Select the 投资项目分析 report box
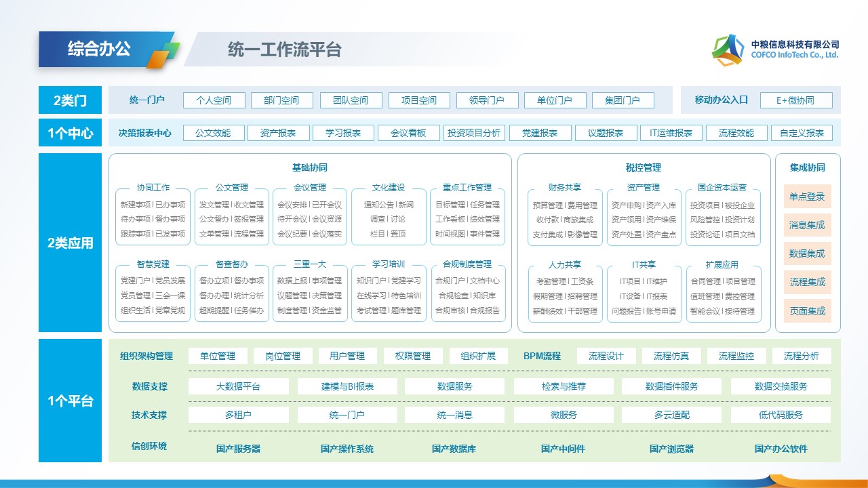868x488 pixels. click(473, 133)
